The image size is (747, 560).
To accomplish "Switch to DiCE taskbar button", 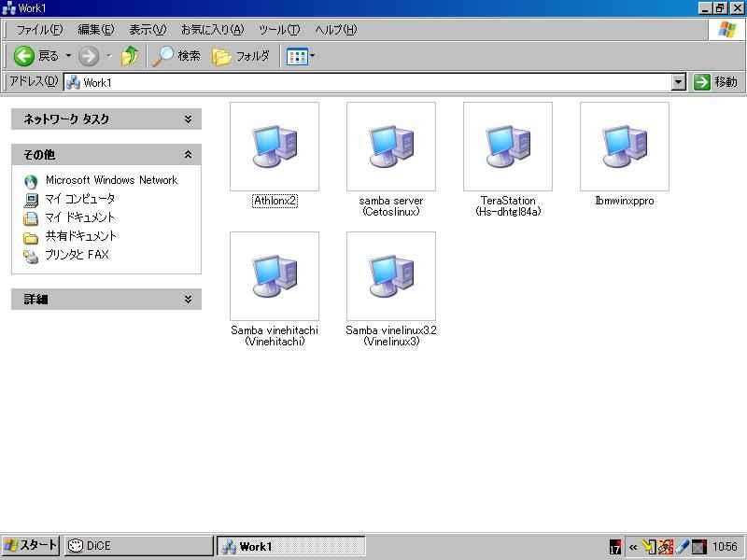I will coord(138,546).
